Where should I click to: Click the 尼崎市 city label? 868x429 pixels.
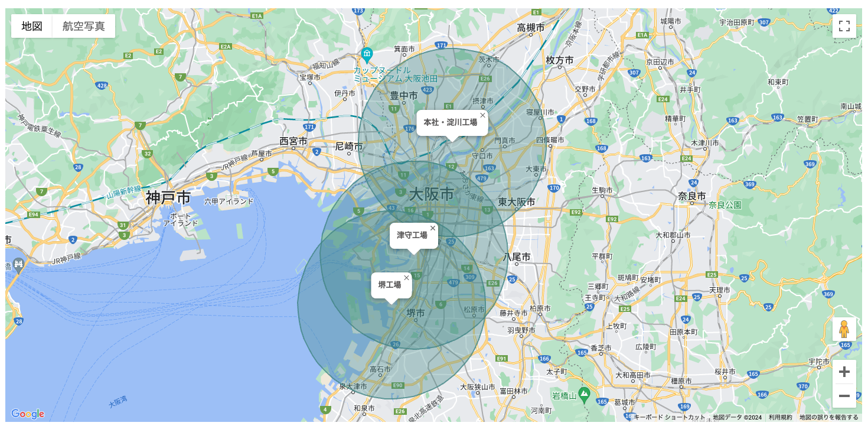[x=349, y=145]
